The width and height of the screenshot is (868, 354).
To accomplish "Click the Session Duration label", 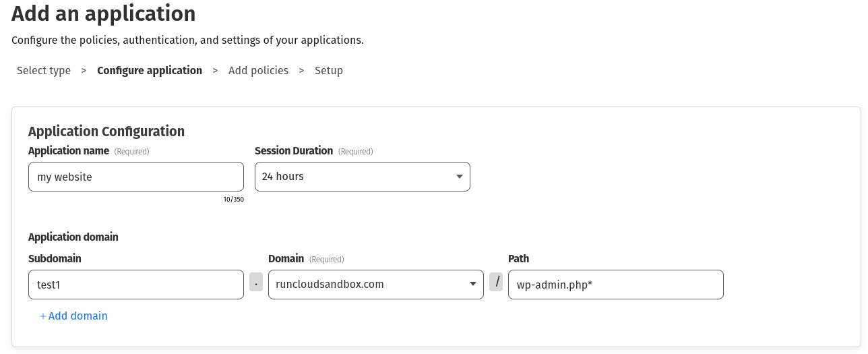I will click(294, 151).
